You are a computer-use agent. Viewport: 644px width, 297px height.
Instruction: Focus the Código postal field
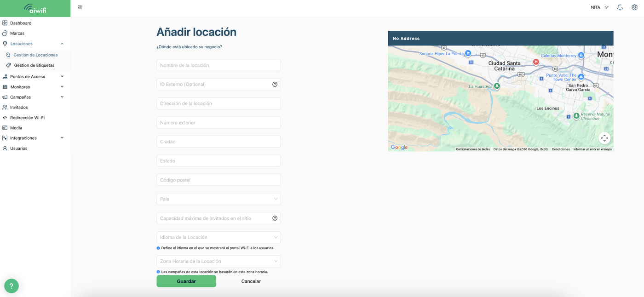218,180
